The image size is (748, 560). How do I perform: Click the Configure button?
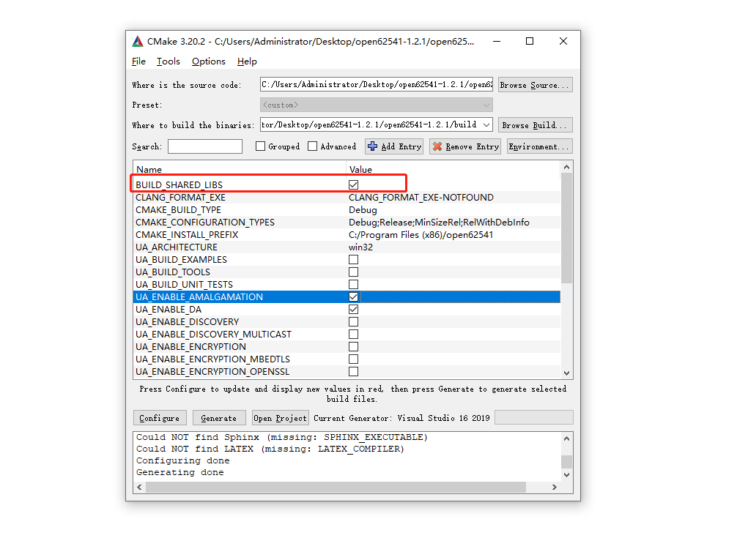pos(160,417)
